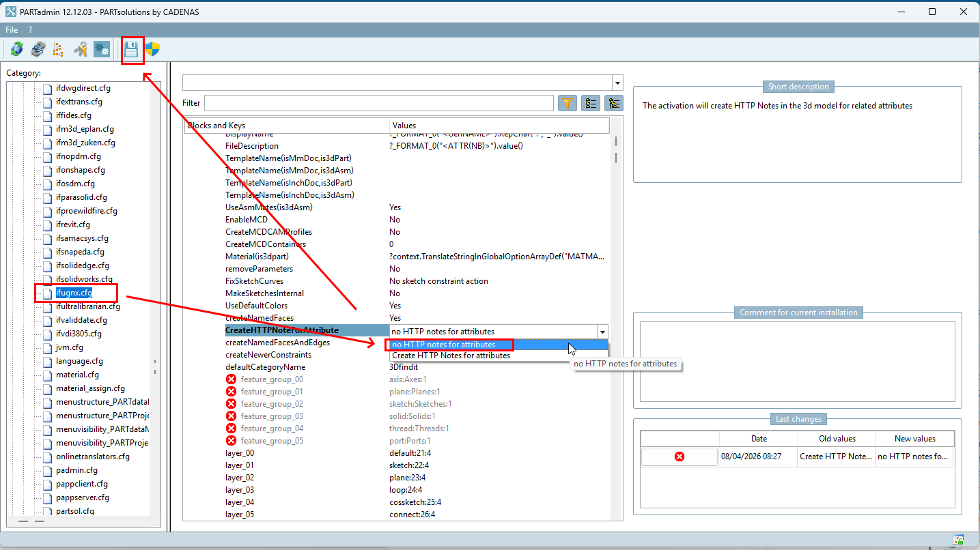Select material_assign.cfg in the Category tree
The width and height of the screenshot is (980, 550).
click(x=90, y=388)
